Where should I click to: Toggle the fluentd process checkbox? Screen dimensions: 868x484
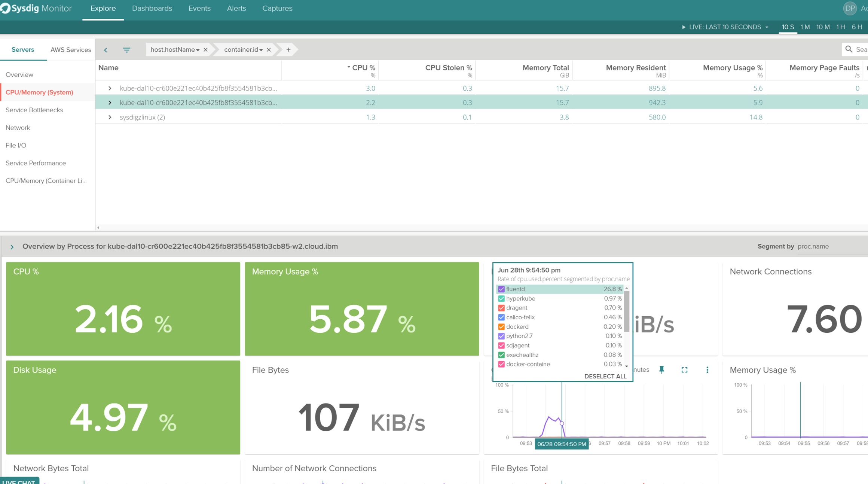[x=501, y=289]
